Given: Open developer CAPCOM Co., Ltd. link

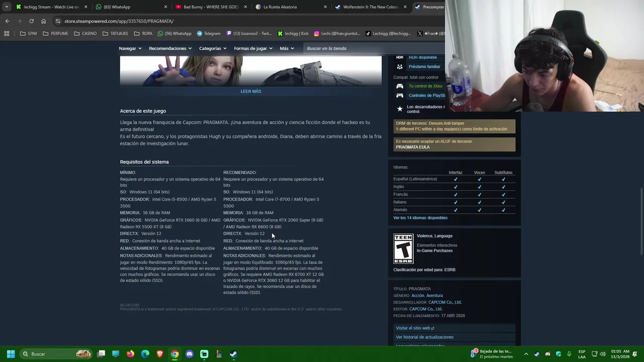Looking at the screenshot, I should click(x=445, y=302).
